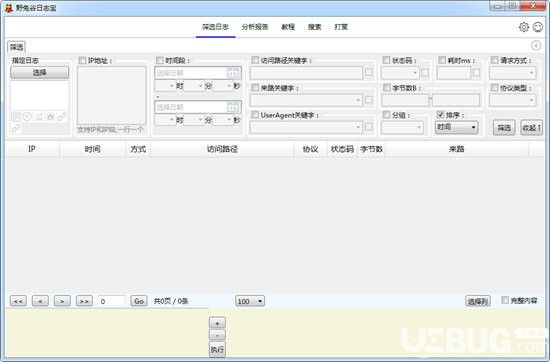Expand the 来路关键字 combo box
The width and height of the screenshot is (550, 362).
pos(306,100)
